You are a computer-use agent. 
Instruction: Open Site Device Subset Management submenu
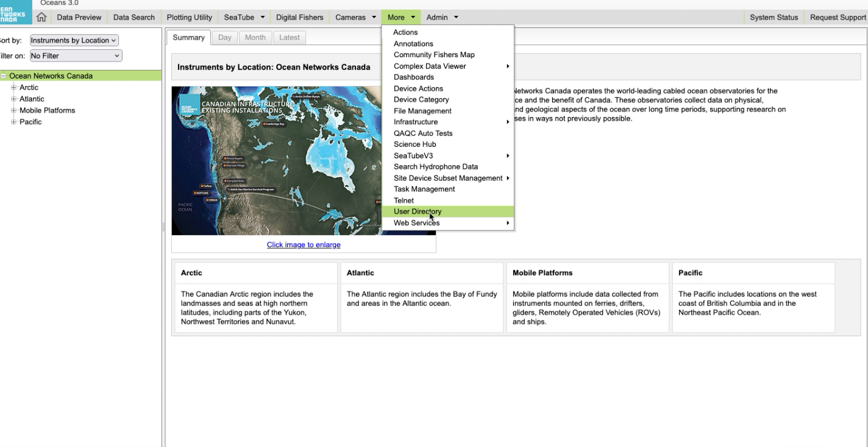pos(447,178)
